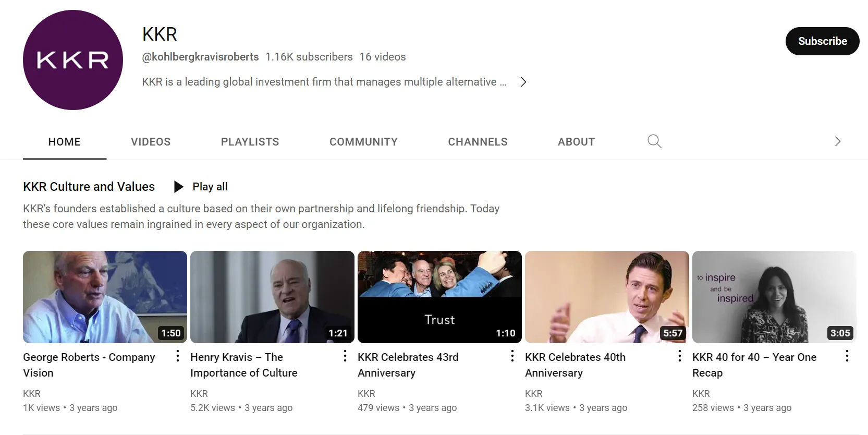Click channel name KKR under Henry Kravis video

pyautogui.click(x=199, y=394)
